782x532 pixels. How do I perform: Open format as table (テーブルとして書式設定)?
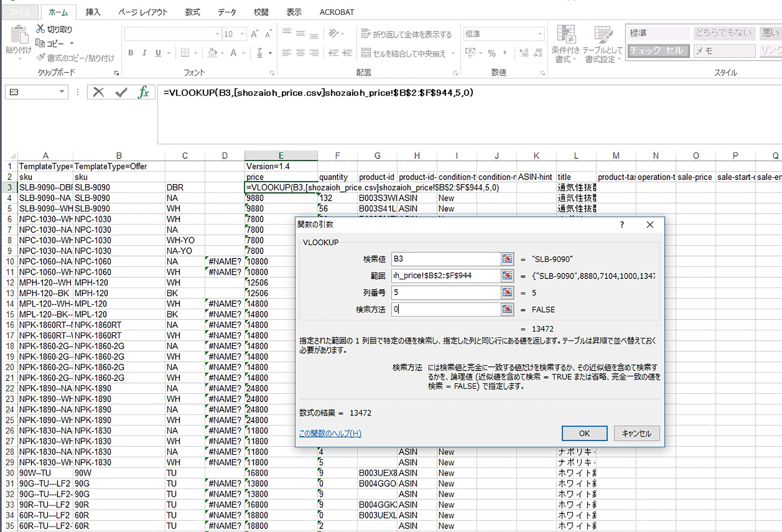pyautogui.click(x=602, y=44)
